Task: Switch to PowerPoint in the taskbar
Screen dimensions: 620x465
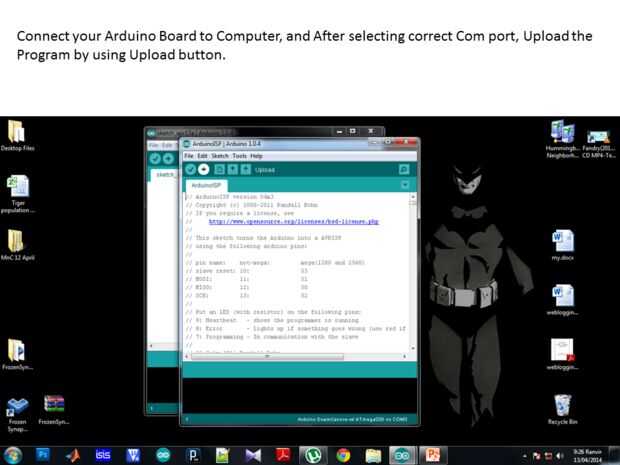Action: (x=433, y=455)
